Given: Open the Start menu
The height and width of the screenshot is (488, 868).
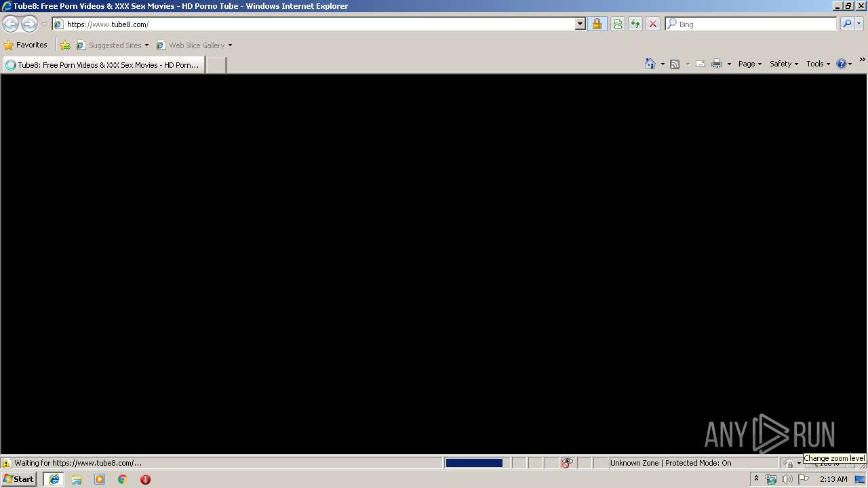Looking at the screenshot, I should pos(18,479).
